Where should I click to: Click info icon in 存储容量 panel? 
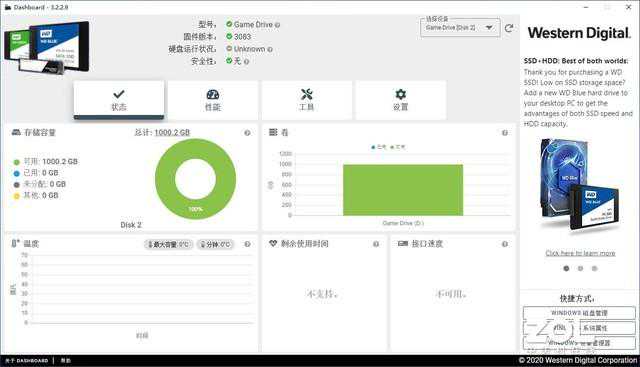pos(247,133)
